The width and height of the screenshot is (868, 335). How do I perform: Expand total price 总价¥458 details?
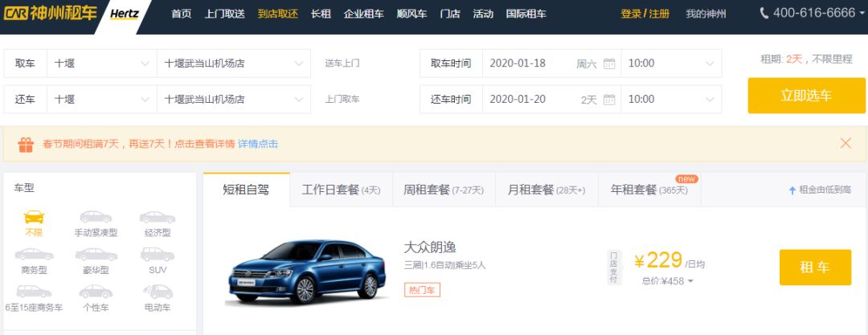[x=690, y=281]
